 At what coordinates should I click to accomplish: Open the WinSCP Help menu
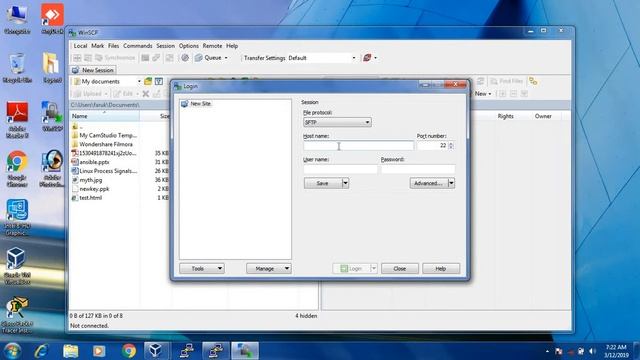coord(232,46)
